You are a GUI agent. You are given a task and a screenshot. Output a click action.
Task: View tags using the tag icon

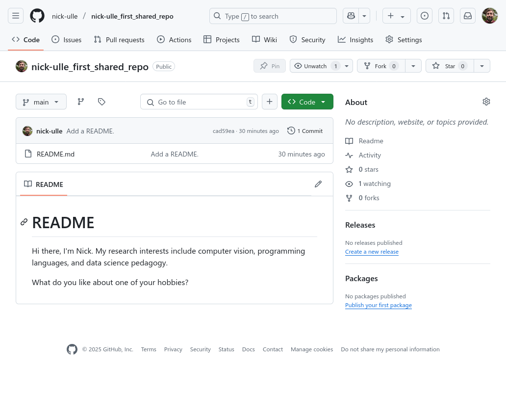click(101, 102)
